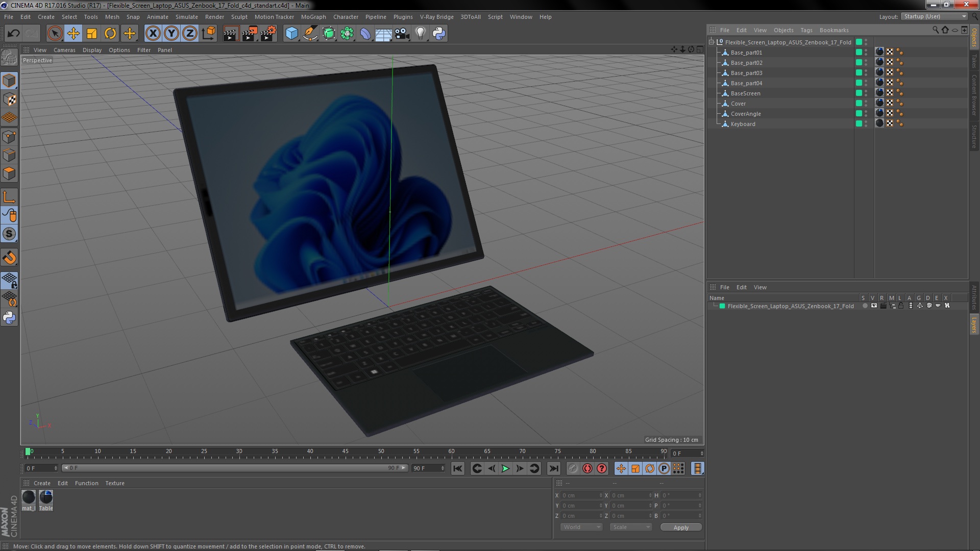Toggle Keyboard object visibility dots
This screenshot has width=980, height=551.
[866, 124]
